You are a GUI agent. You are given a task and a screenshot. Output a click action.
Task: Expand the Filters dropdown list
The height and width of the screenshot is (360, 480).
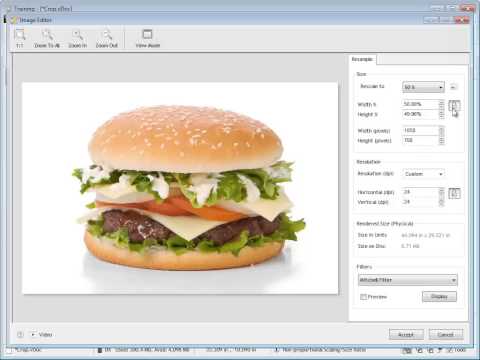coord(408,280)
